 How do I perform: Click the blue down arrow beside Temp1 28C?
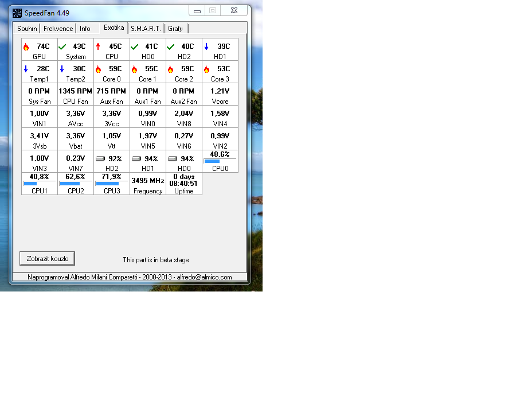(x=26, y=69)
